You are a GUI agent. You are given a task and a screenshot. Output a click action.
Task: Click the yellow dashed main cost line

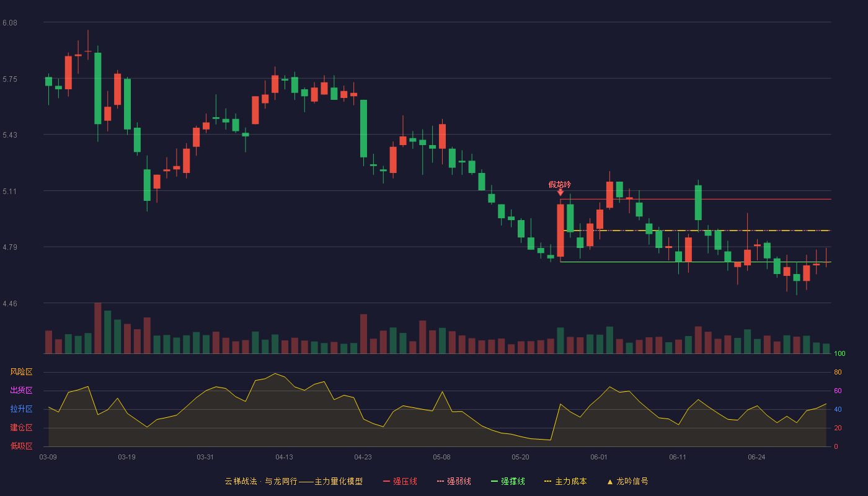(x=696, y=231)
